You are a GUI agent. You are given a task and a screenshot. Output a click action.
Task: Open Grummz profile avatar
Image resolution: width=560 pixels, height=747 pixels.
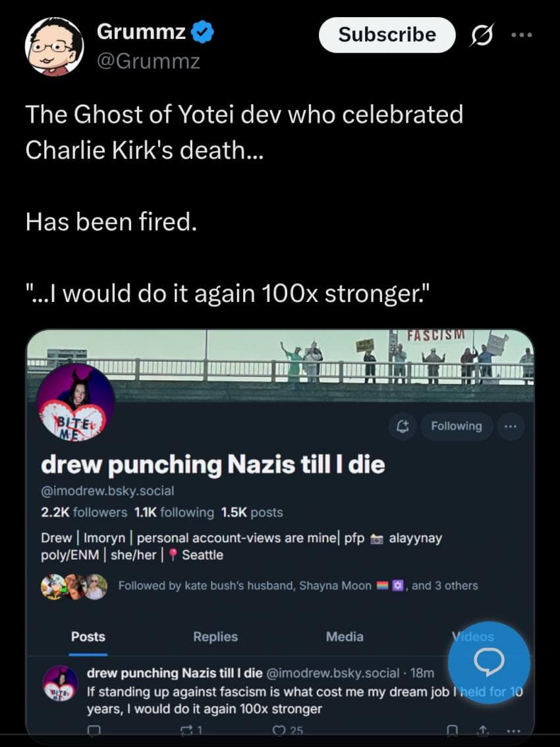coord(54,46)
